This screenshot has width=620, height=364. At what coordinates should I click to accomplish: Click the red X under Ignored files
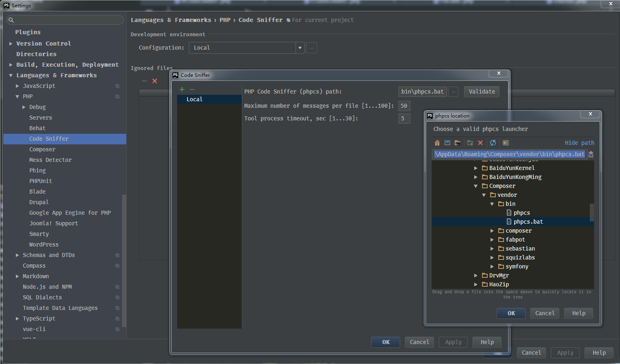[x=155, y=81]
